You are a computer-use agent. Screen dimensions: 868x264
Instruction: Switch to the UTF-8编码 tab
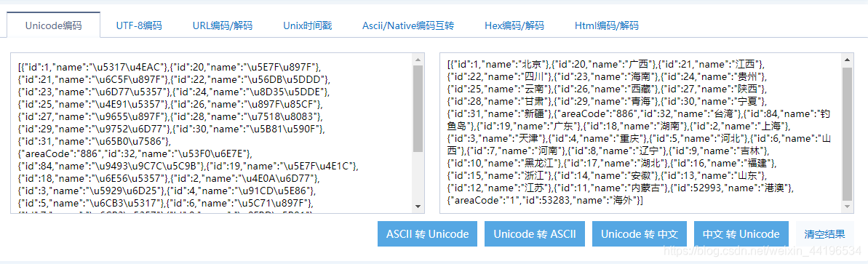(138, 25)
